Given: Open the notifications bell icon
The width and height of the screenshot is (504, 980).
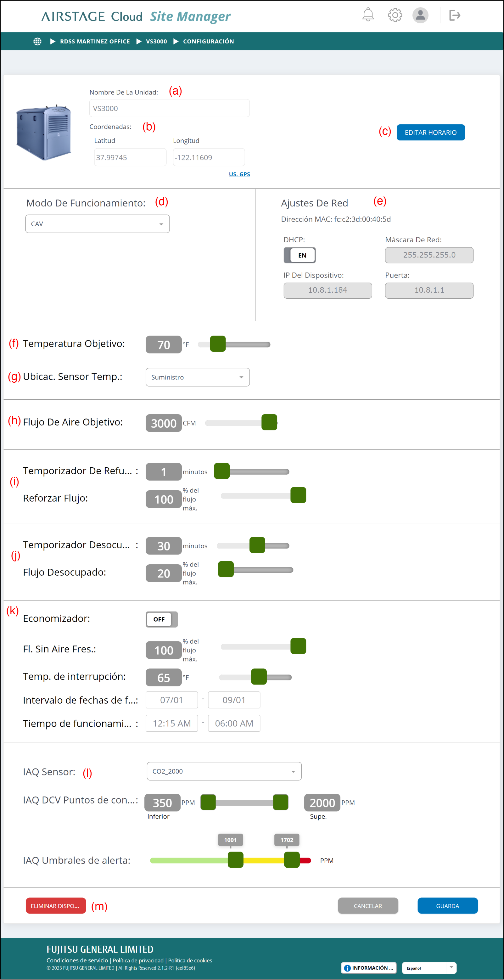Looking at the screenshot, I should pos(368,15).
